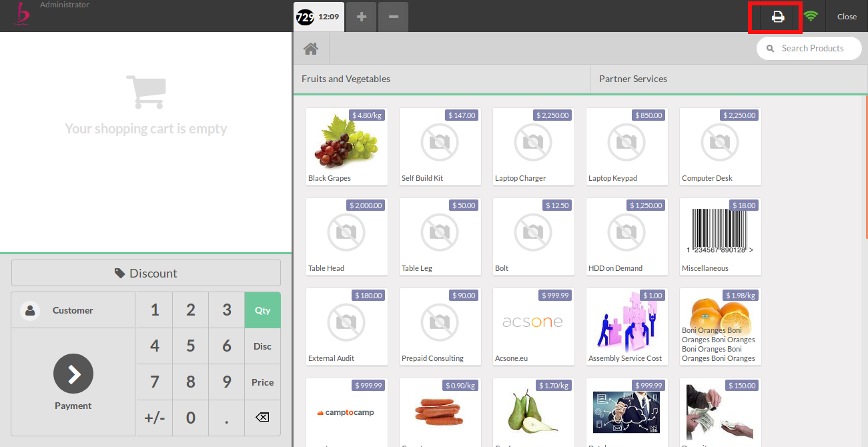The height and width of the screenshot is (447, 868).
Task: Click the Search Products field
Action: 812,49
